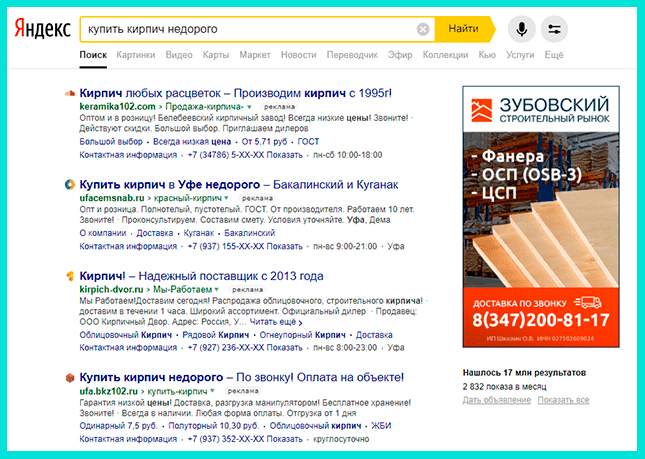This screenshot has height=459, width=645.
Task: Open the Коллекции tab
Action: [445, 55]
